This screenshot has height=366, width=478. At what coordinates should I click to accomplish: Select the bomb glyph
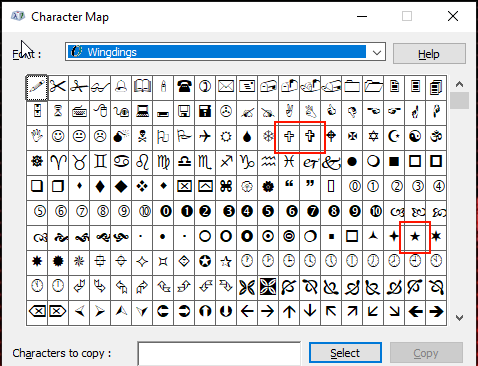(121, 136)
